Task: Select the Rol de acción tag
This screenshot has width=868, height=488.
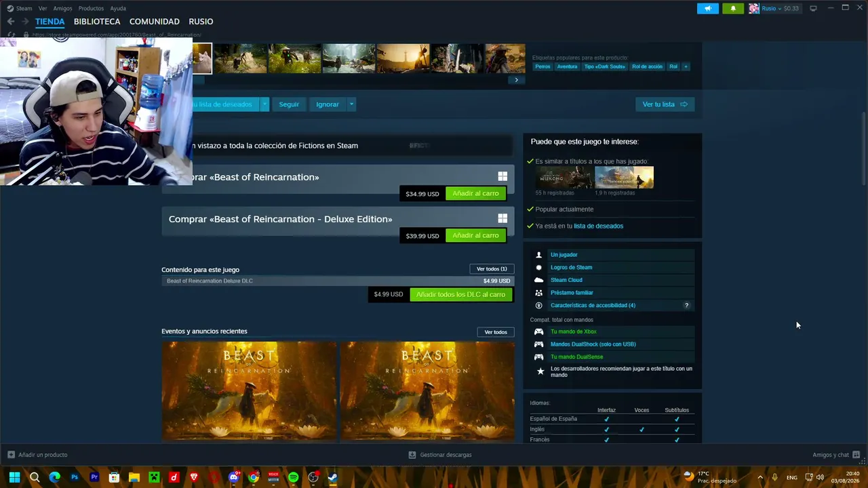Action: [x=647, y=66]
